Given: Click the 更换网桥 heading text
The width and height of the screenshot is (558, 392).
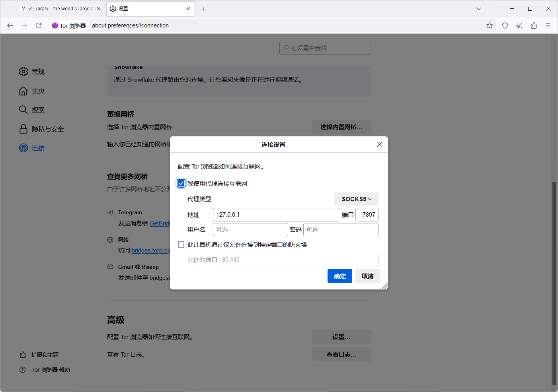Looking at the screenshot, I should point(121,114).
